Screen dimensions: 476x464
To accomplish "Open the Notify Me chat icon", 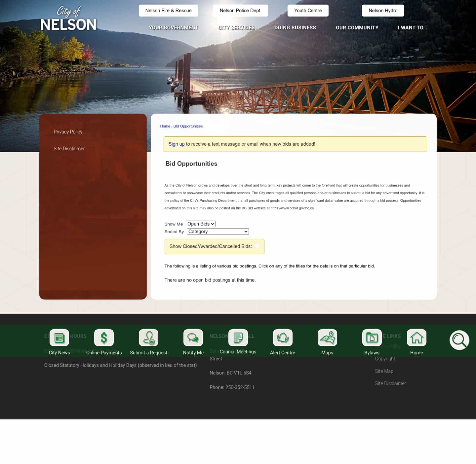I will (x=193, y=338).
